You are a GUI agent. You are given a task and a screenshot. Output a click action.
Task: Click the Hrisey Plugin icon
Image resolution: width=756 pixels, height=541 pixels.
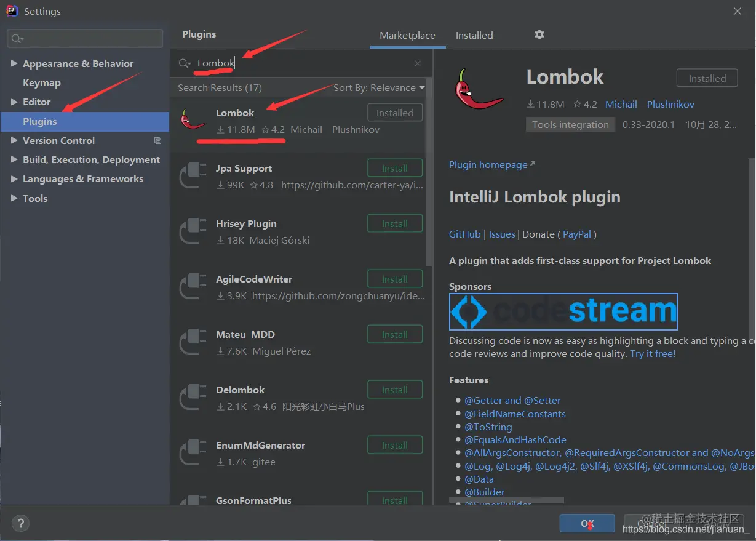[193, 230]
